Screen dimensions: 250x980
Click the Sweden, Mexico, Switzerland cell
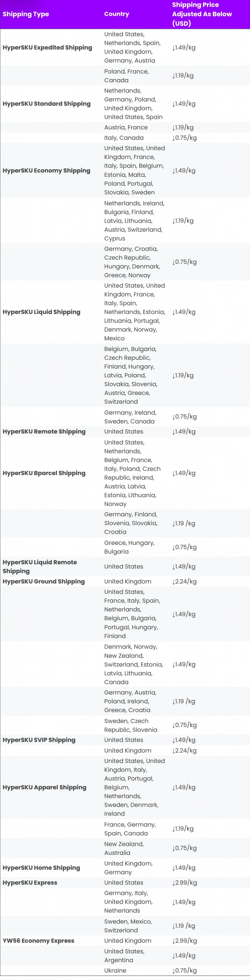click(x=128, y=926)
